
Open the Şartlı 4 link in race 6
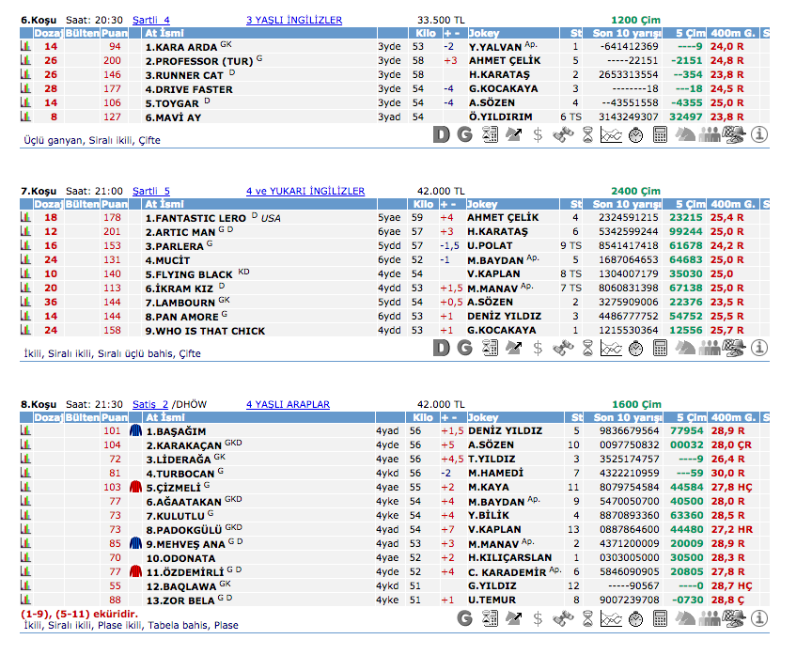(x=151, y=20)
